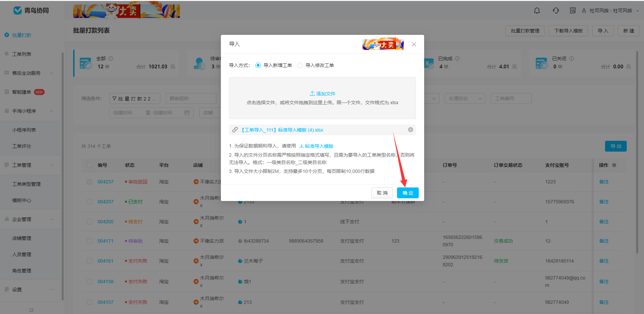Open 模板中心 submenu item

coord(22,200)
